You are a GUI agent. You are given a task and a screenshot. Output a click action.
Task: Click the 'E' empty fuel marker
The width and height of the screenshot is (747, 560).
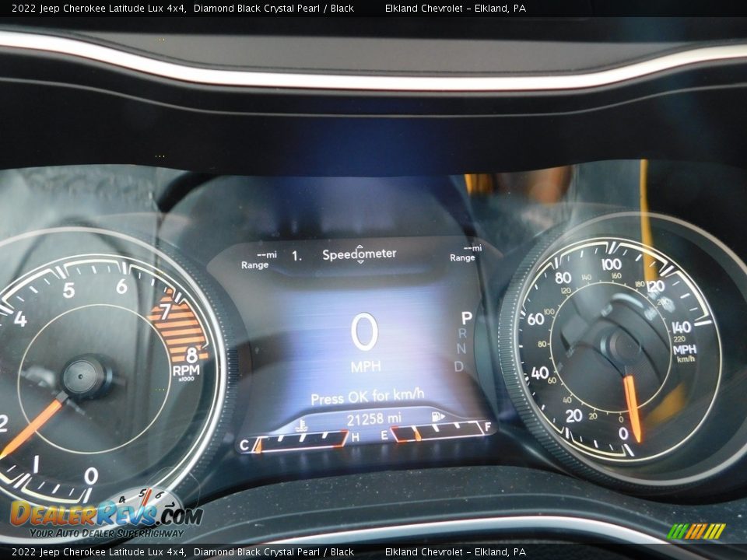[384, 436]
